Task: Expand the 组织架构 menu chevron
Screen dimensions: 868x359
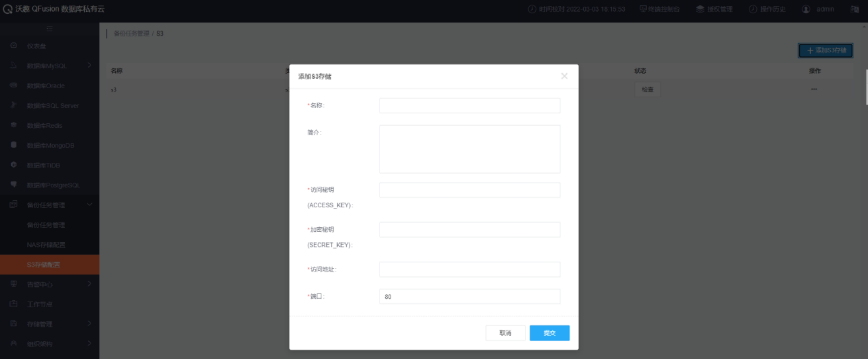Action: tap(90, 343)
